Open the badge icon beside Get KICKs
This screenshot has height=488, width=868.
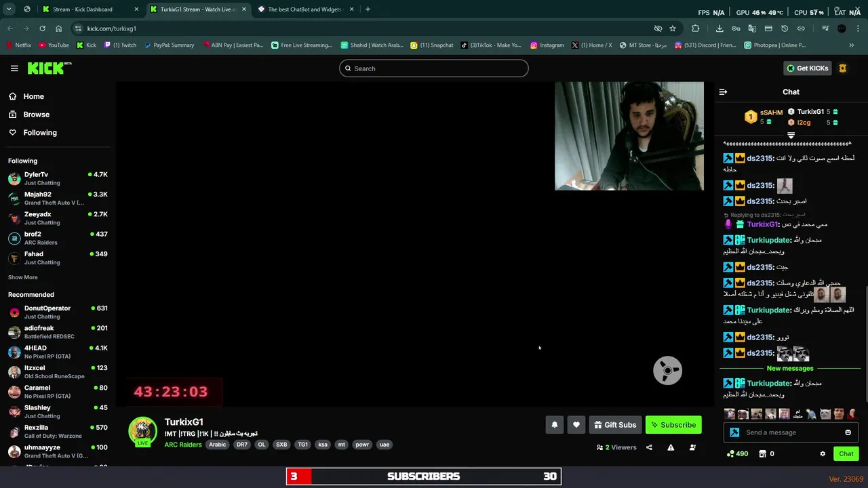(x=843, y=68)
